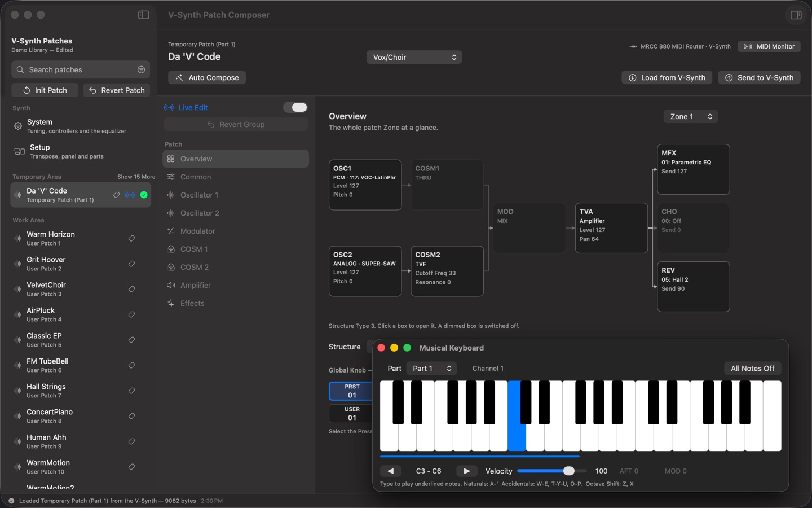Click tag icon beside Warm Horizon
Screen dimensions: 812x508
(x=131, y=238)
